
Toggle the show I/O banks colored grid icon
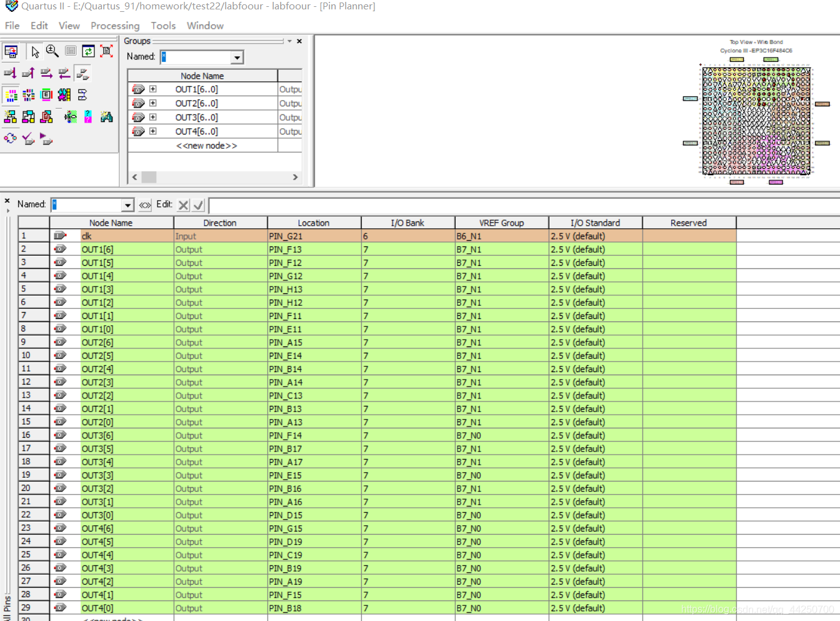click(x=11, y=95)
